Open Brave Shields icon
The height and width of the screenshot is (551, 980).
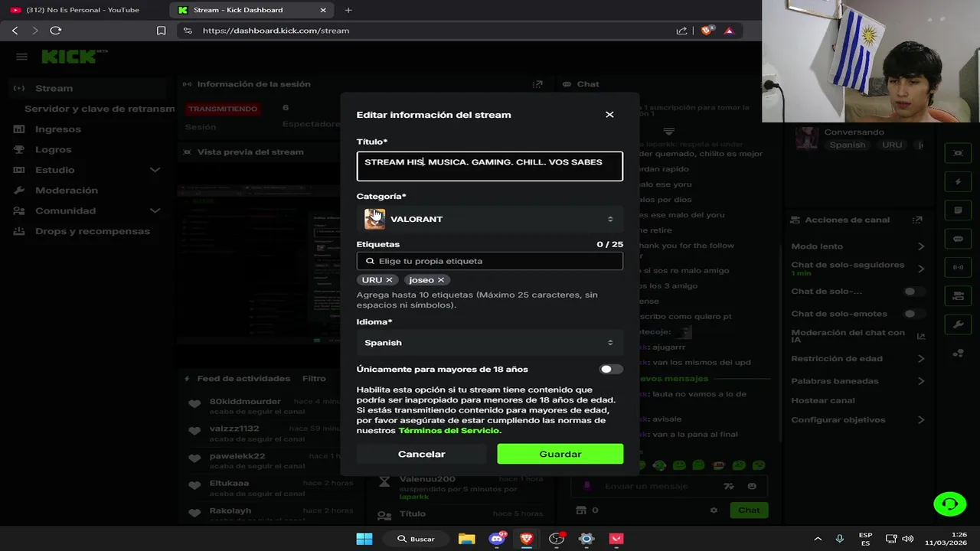[707, 31]
